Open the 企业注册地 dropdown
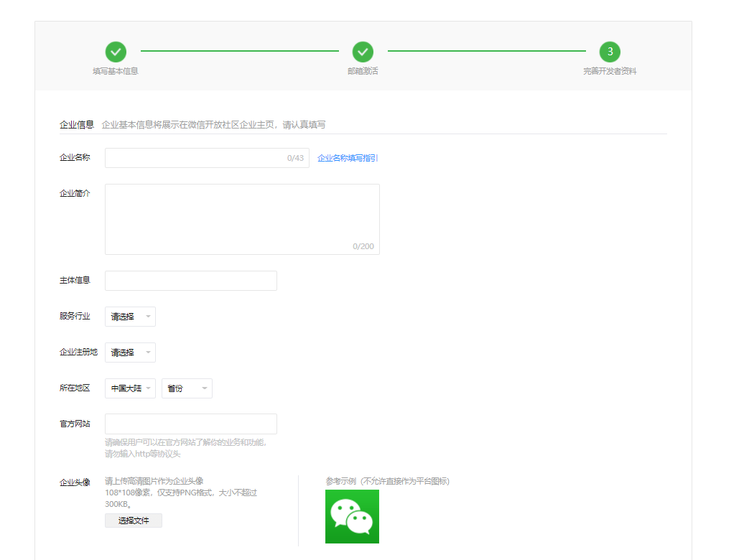The width and height of the screenshot is (744, 560). click(130, 353)
